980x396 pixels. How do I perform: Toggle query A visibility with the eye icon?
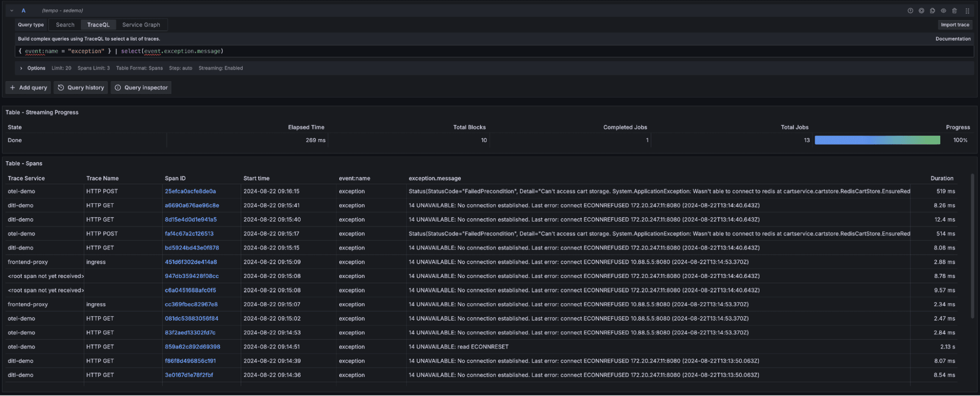943,11
